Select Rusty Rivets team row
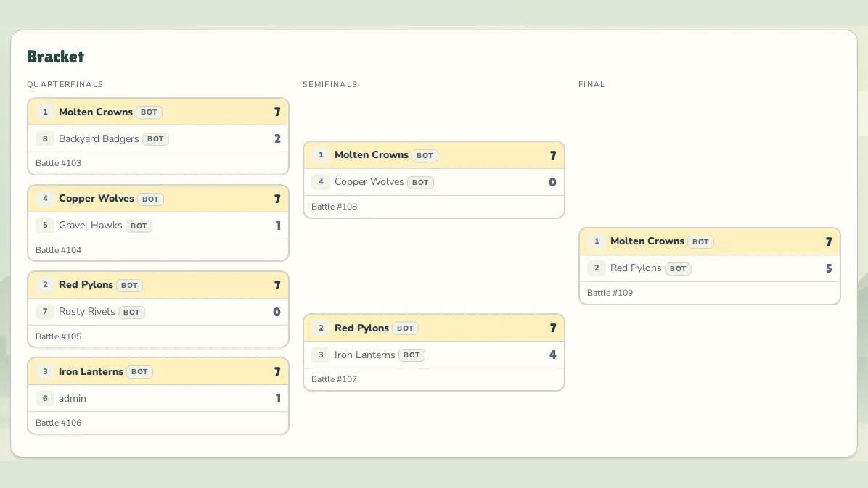This screenshot has width=868, height=488. tap(157, 312)
